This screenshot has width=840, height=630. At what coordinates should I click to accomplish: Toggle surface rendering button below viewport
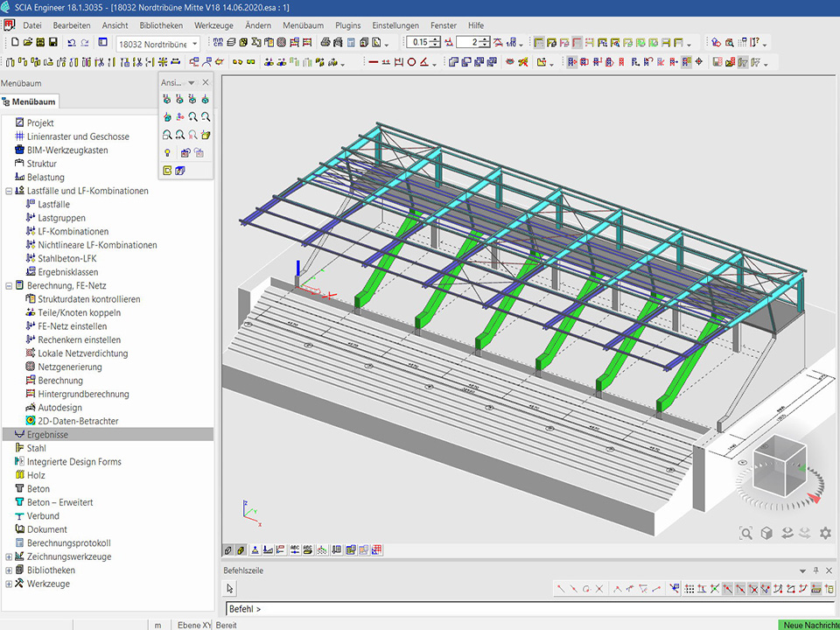[241, 550]
